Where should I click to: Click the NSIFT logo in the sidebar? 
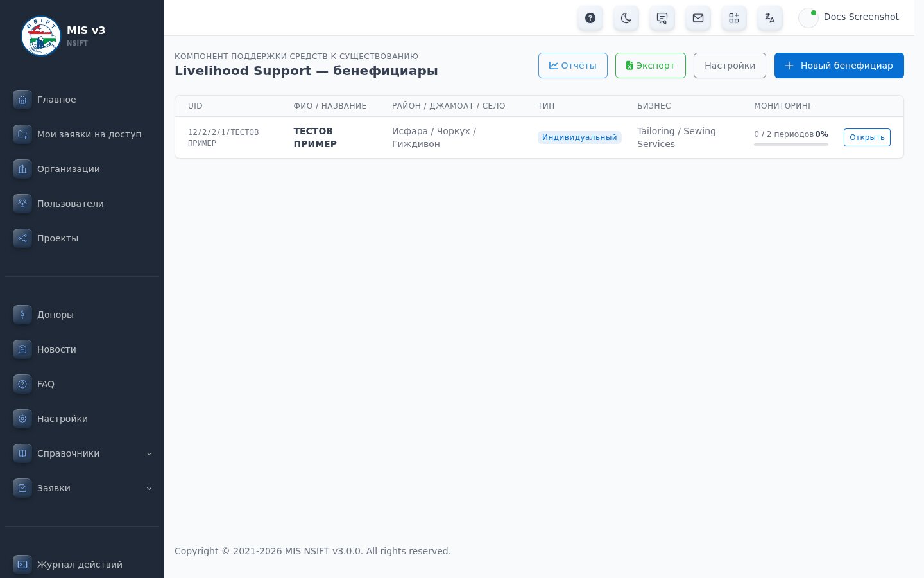click(41, 36)
